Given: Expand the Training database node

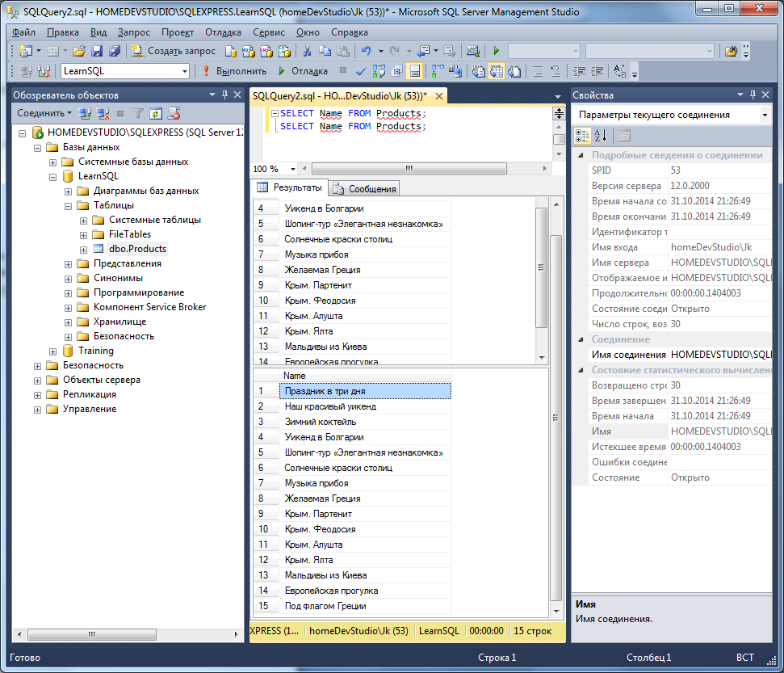Looking at the screenshot, I should coord(53,351).
